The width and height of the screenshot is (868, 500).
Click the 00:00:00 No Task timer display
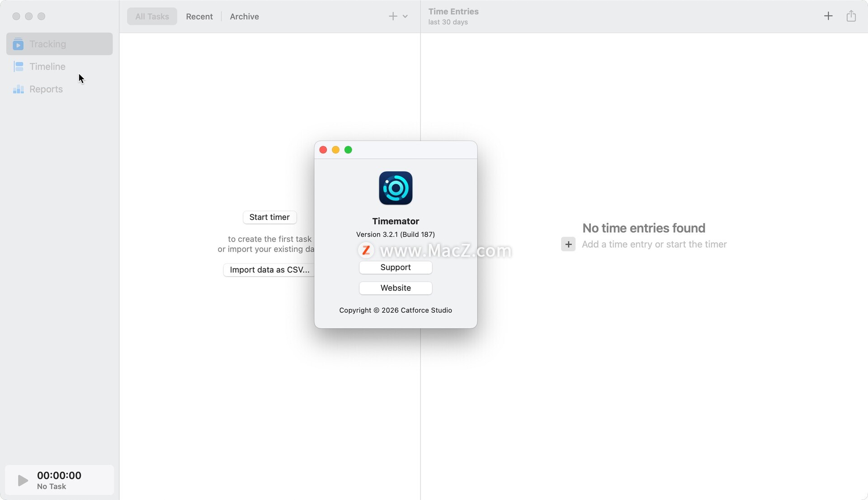59,480
